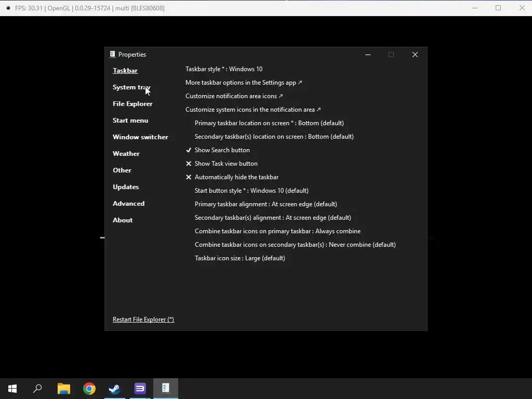Minimize the emulator outer window

click(x=475, y=8)
